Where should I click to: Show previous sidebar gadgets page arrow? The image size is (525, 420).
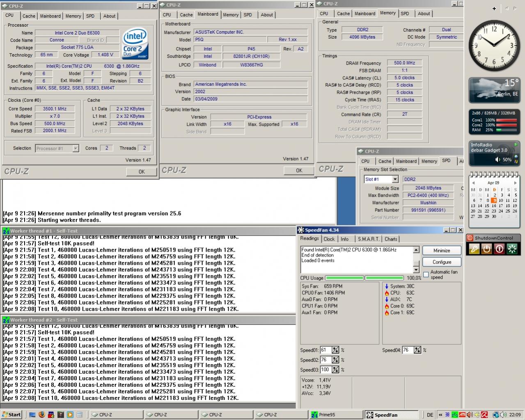[x=507, y=8]
